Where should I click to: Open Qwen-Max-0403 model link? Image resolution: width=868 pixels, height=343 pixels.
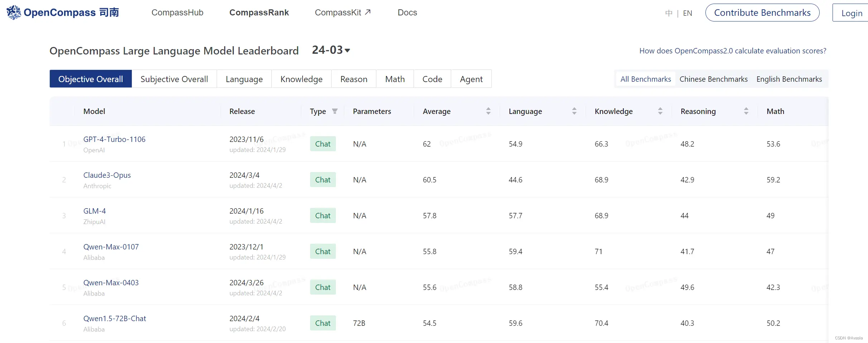tap(111, 282)
